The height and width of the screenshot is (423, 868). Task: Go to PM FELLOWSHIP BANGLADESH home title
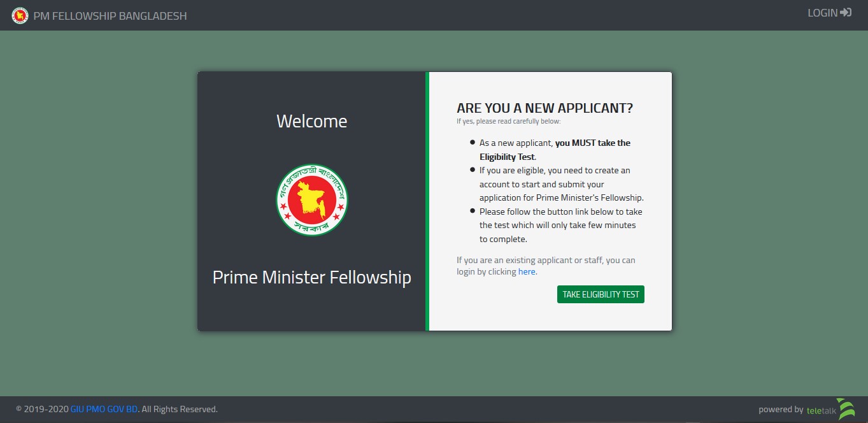pyautogui.click(x=110, y=16)
